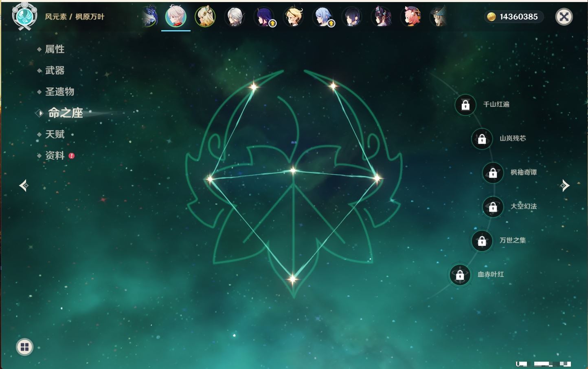This screenshot has width=588, height=369.
Task: Select the faded avatar wearing a hat
Action: coord(439,17)
